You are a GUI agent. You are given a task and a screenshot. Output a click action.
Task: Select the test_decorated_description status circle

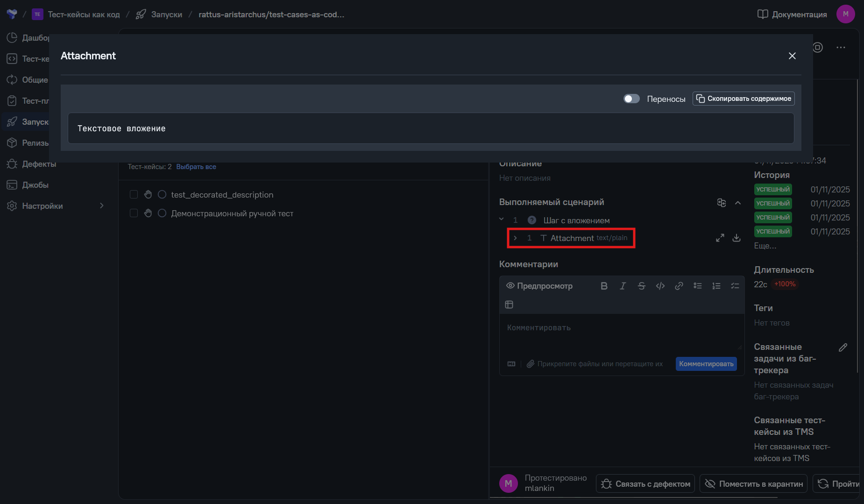[x=162, y=194]
